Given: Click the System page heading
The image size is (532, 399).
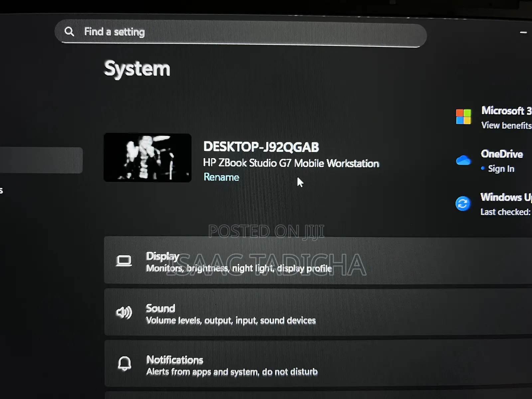Looking at the screenshot, I should click(x=137, y=69).
